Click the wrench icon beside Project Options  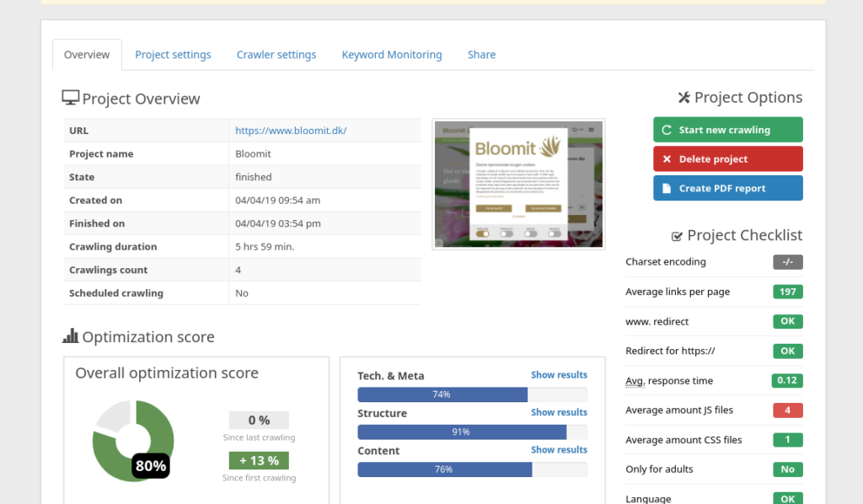[x=683, y=97]
